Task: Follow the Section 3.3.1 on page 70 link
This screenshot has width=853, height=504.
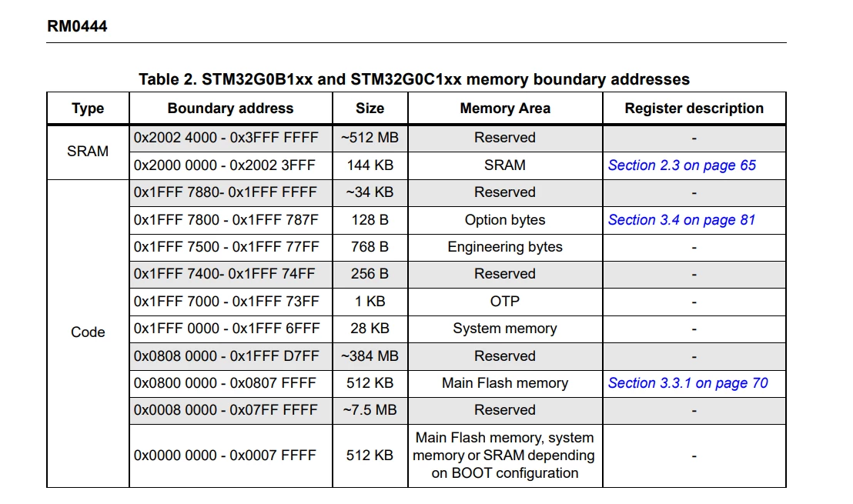Action: click(x=687, y=382)
